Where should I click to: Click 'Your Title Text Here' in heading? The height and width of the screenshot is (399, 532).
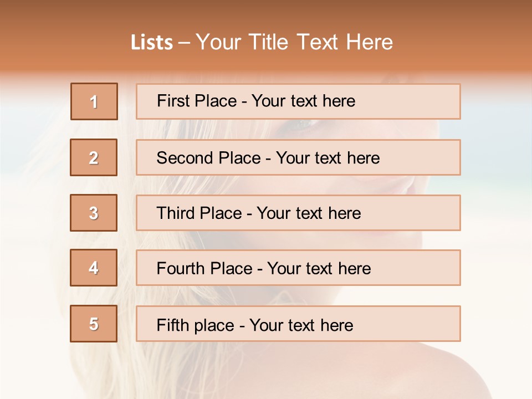coord(294,42)
